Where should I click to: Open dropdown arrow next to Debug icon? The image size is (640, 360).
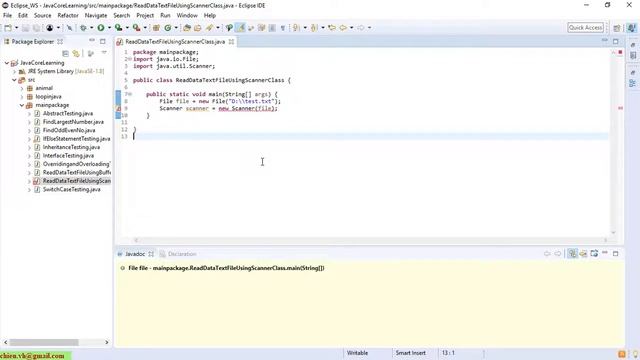(x=91, y=28)
